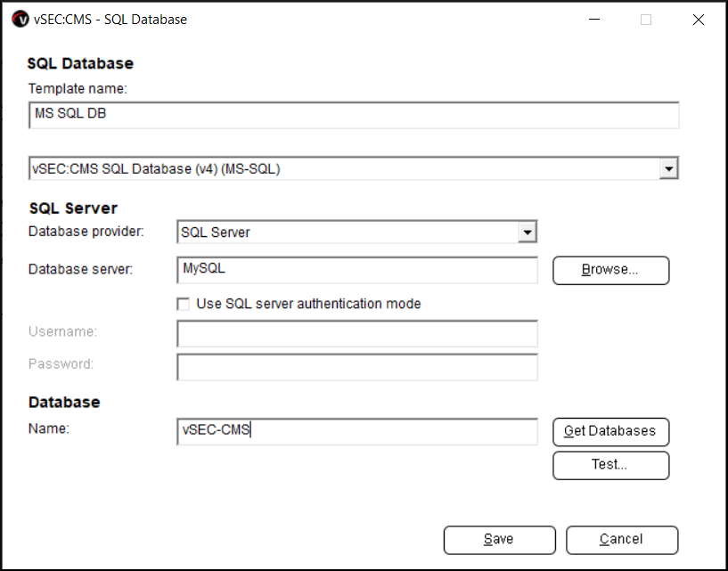Click the 'Template name:' label
This screenshot has width=728, height=571.
[x=78, y=88]
